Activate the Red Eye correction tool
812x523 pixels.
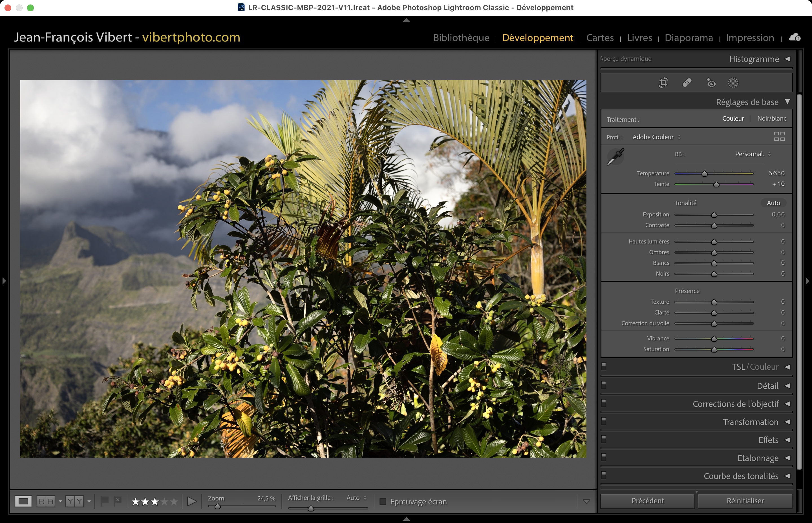tap(711, 83)
